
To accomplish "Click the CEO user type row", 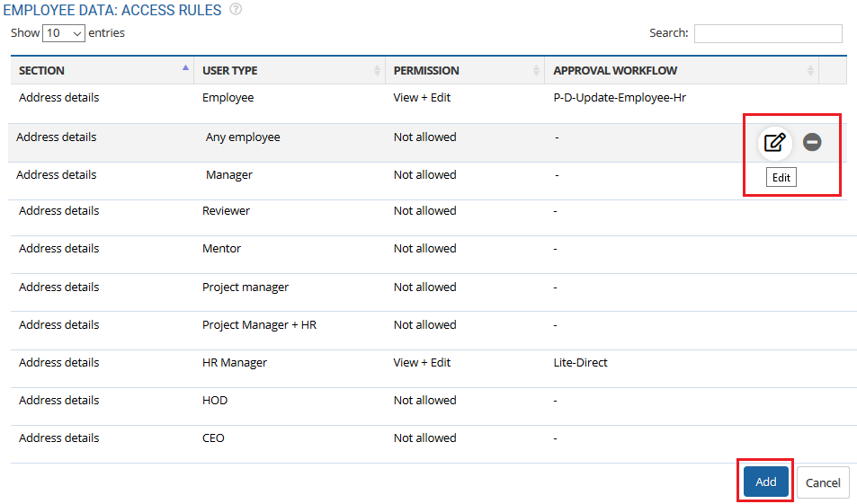I will pyautogui.click(x=213, y=438).
